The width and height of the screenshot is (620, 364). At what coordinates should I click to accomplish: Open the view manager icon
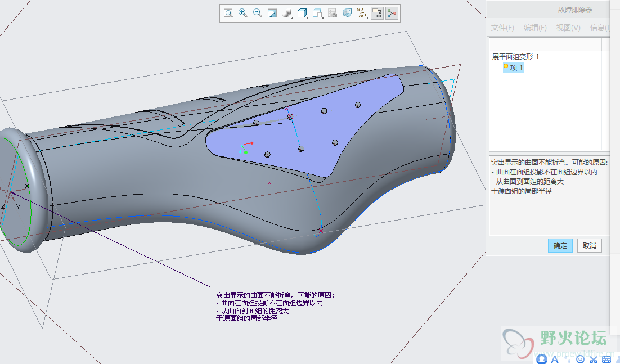(318, 14)
